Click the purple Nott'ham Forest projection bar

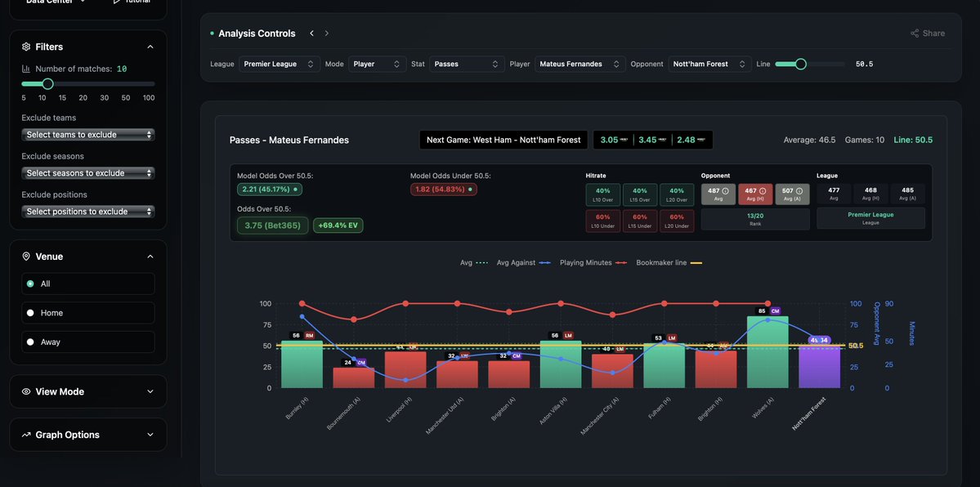[x=819, y=367]
